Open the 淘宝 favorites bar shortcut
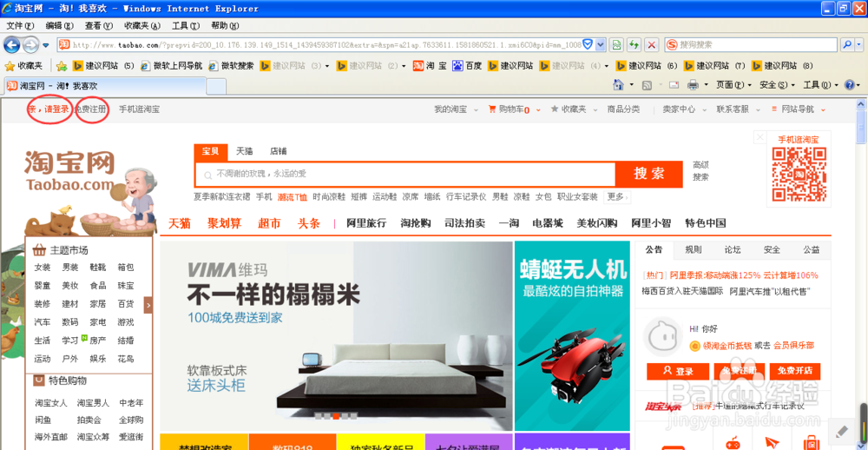868x450 pixels. click(431, 66)
